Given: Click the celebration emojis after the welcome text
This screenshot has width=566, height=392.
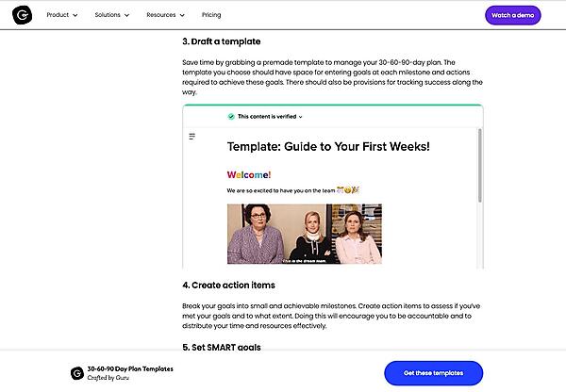Looking at the screenshot, I should [347, 190].
